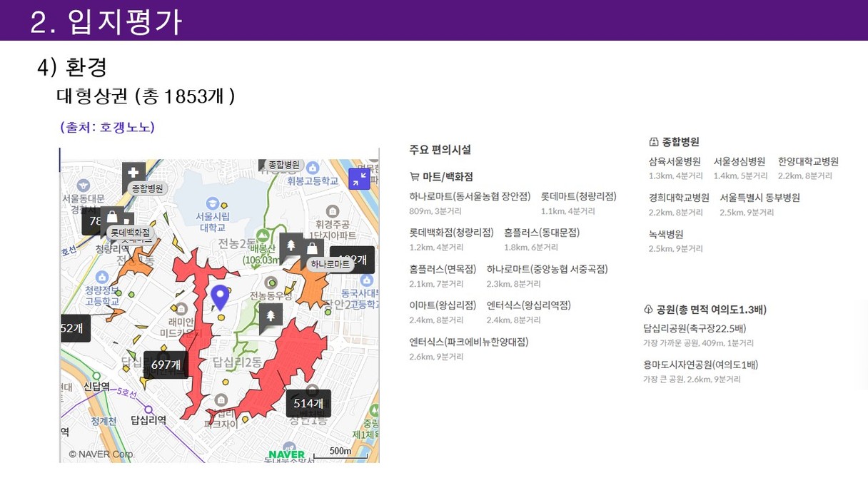Select the hospital cross marker on the map

tap(133, 173)
